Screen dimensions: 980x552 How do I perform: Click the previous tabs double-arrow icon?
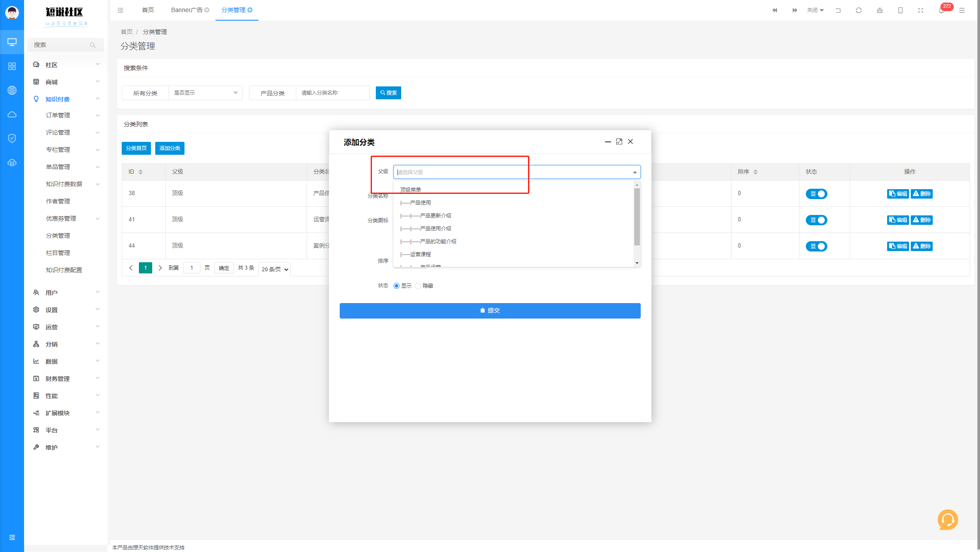coord(775,10)
